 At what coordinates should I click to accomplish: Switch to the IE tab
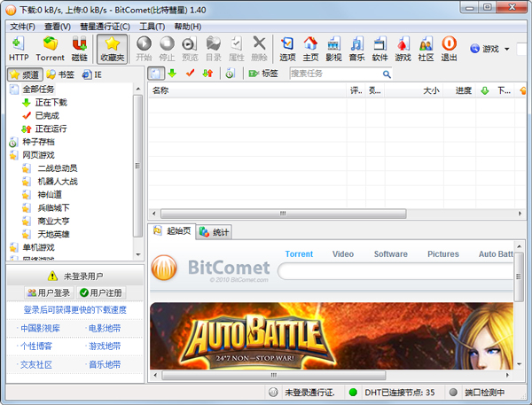(92, 74)
